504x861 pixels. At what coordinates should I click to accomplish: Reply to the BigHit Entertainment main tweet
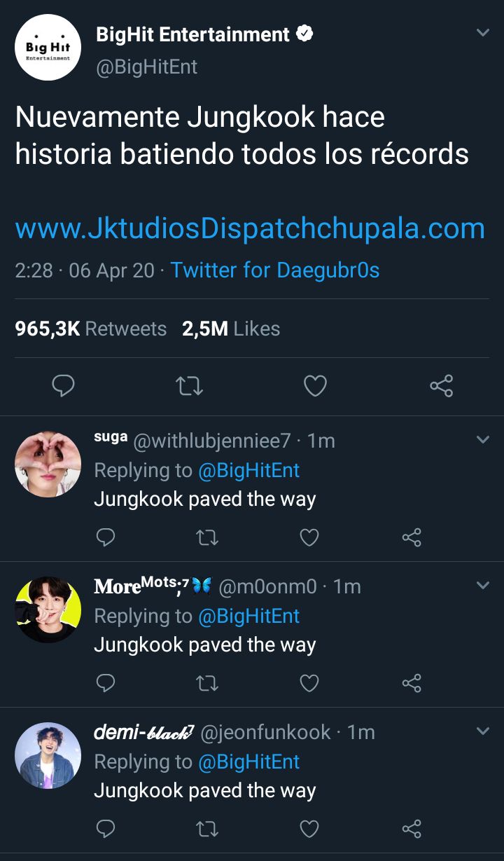click(64, 385)
